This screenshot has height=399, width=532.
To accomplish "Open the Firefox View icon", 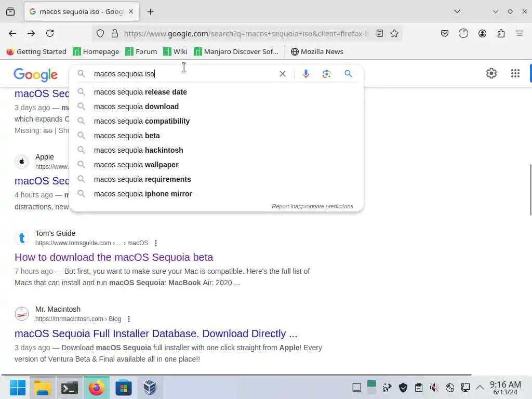I will coord(10,11).
